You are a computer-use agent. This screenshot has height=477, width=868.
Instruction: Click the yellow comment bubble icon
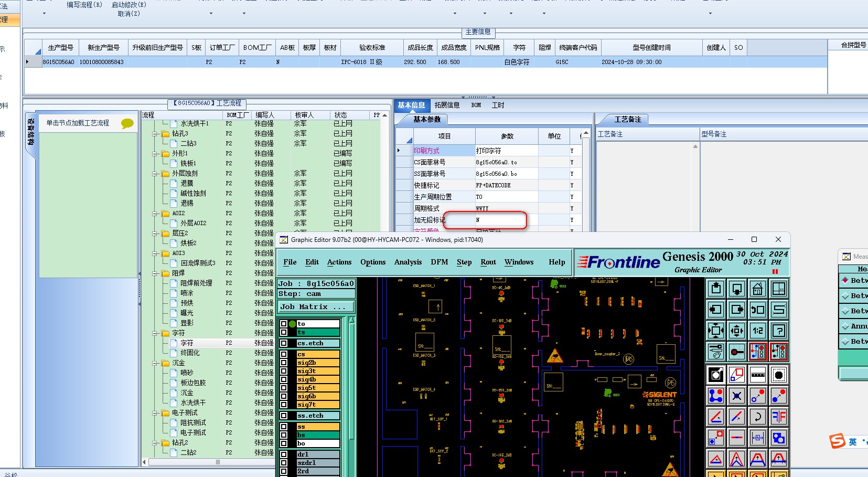pyautogui.click(x=127, y=123)
